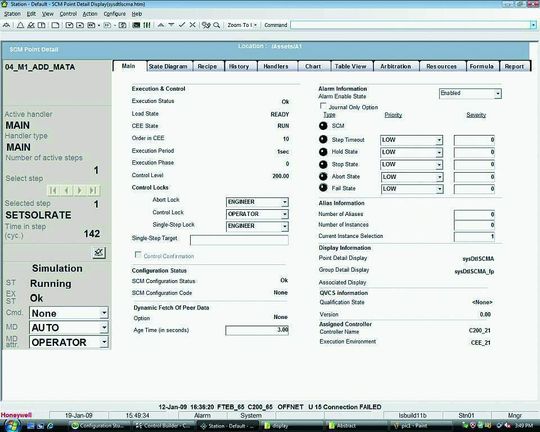540x432 pixels.
Task: Toggle the Journal Only Option checkbox
Action: click(323, 106)
